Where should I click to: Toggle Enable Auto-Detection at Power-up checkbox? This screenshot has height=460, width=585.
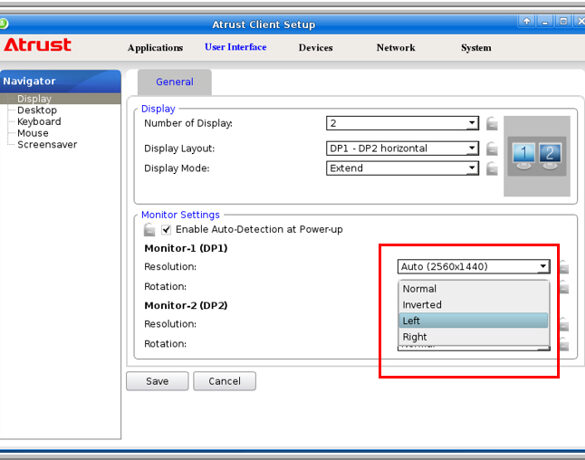[x=166, y=229]
